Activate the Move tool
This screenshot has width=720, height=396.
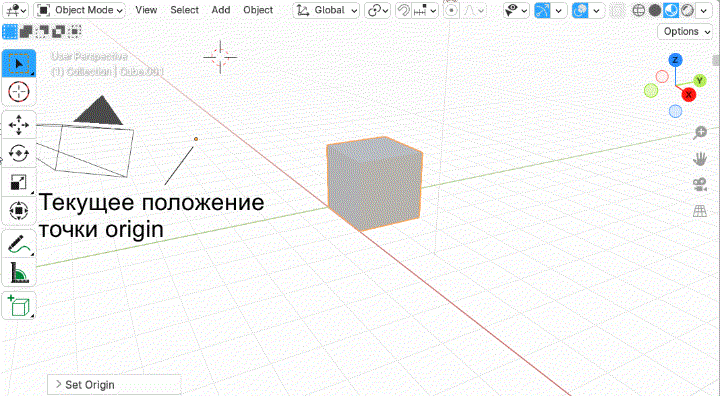tap(19, 125)
